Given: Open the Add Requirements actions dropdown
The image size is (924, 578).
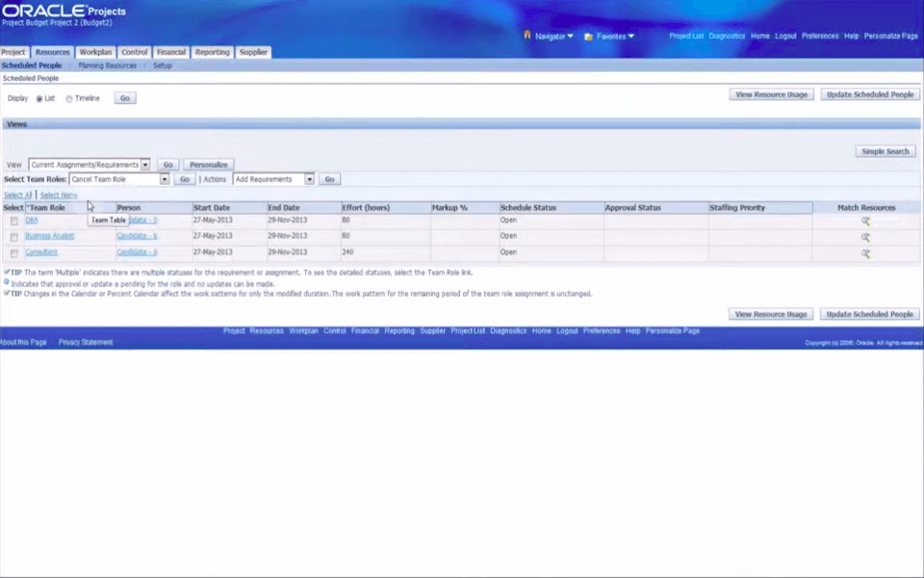Looking at the screenshot, I should point(308,179).
